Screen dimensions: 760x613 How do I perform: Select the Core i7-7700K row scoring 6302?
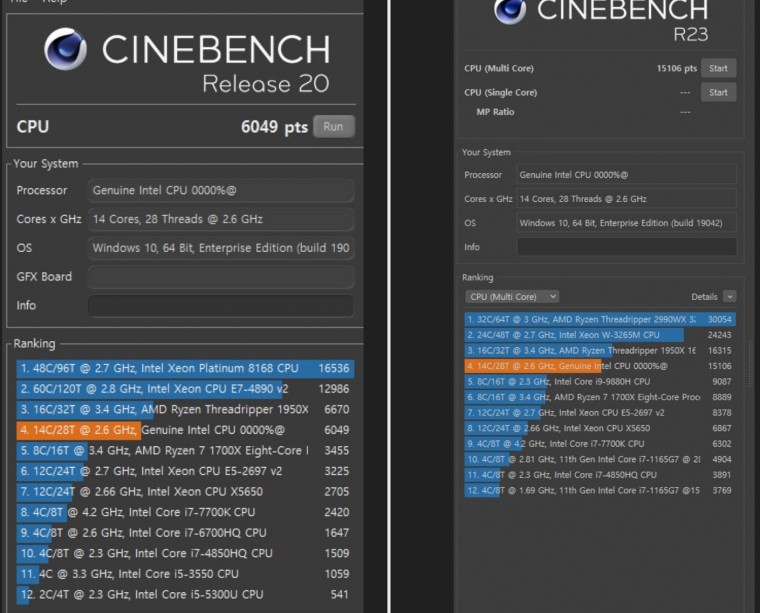tap(600, 443)
